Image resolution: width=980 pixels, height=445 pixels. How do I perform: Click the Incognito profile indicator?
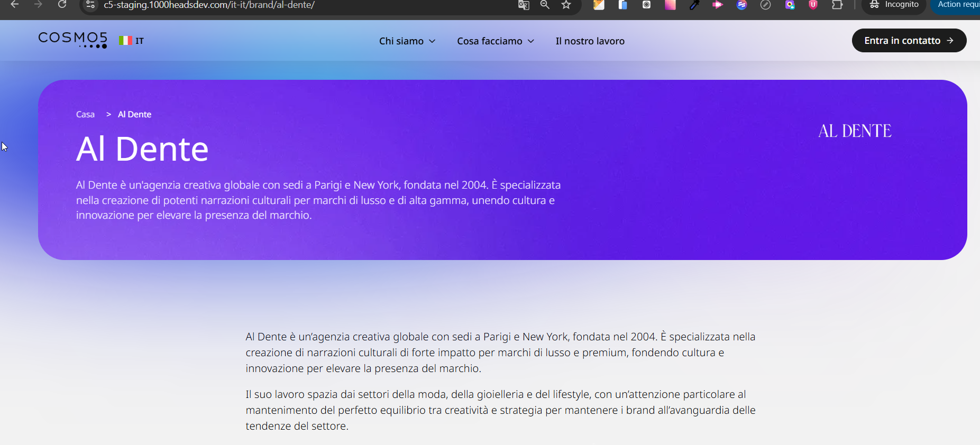tap(894, 5)
